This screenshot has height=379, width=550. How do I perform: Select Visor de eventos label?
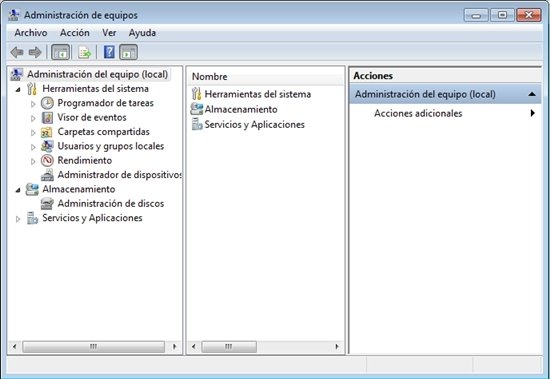[x=92, y=118]
